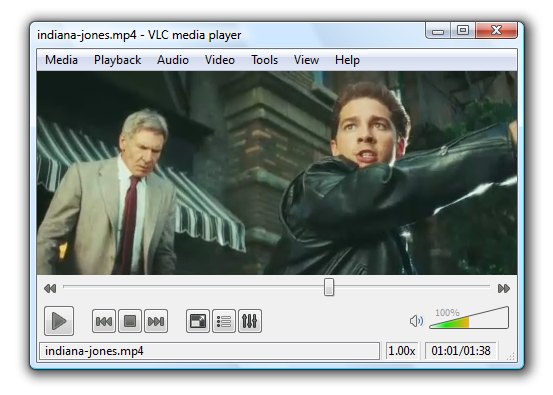This screenshot has height=395, width=553.
Task: Open the Tools menu
Action: 265,60
